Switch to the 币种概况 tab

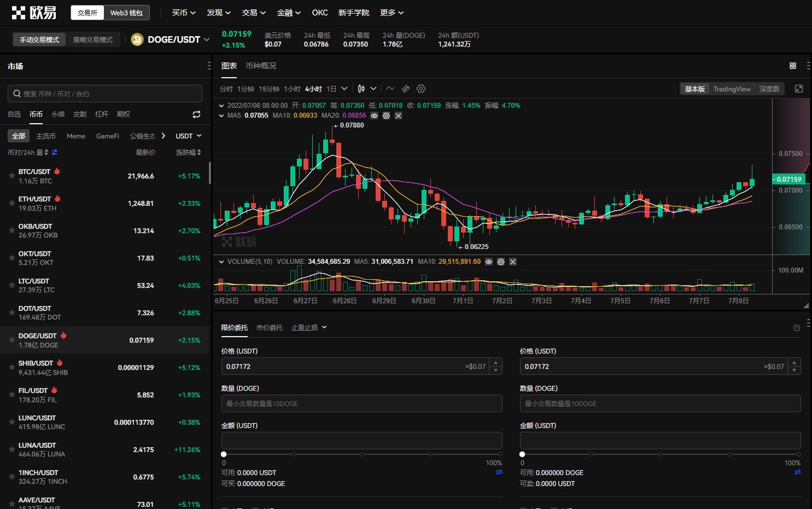[261, 66]
